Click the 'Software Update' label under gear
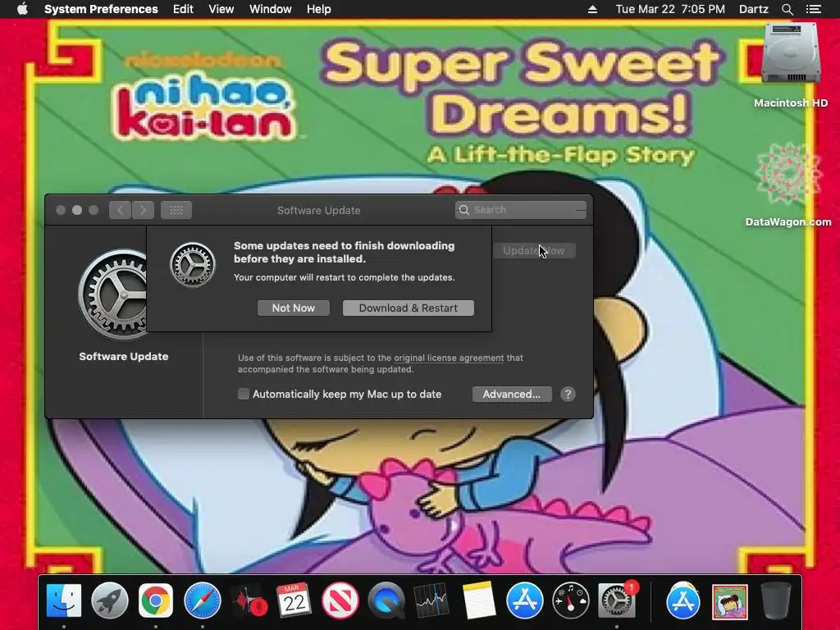 coord(124,356)
